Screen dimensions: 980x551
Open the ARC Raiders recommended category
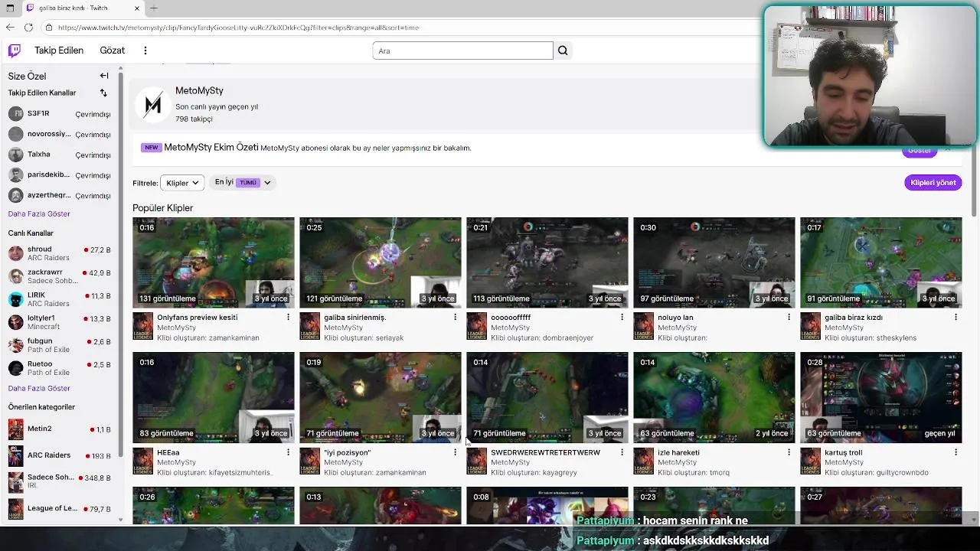click(x=60, y=455)
